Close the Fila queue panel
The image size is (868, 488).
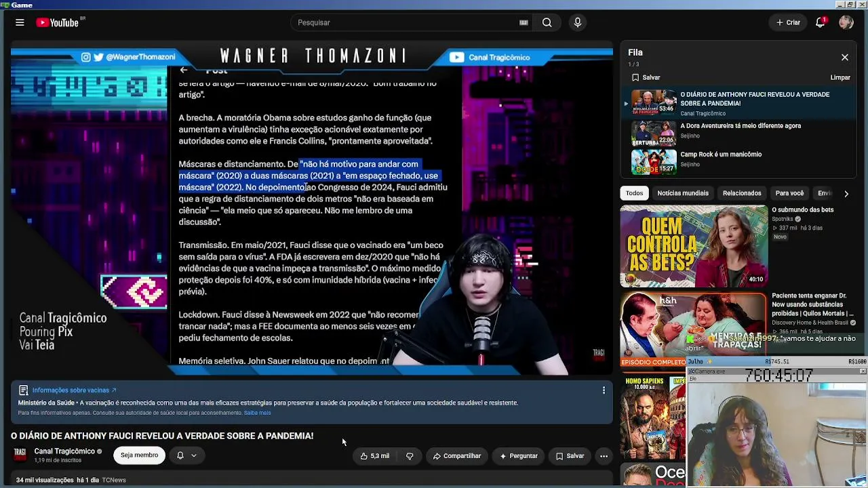coord(845,58)
